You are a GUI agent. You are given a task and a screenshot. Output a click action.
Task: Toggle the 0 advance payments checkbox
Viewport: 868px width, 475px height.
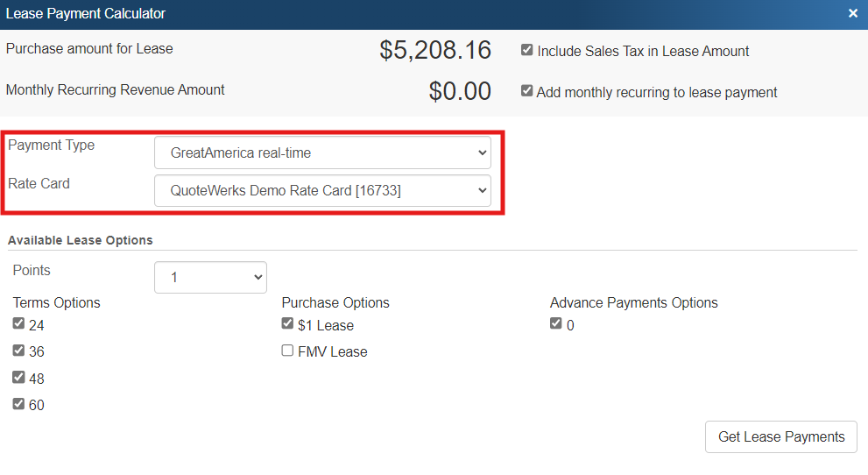click(x=555, y=324)
